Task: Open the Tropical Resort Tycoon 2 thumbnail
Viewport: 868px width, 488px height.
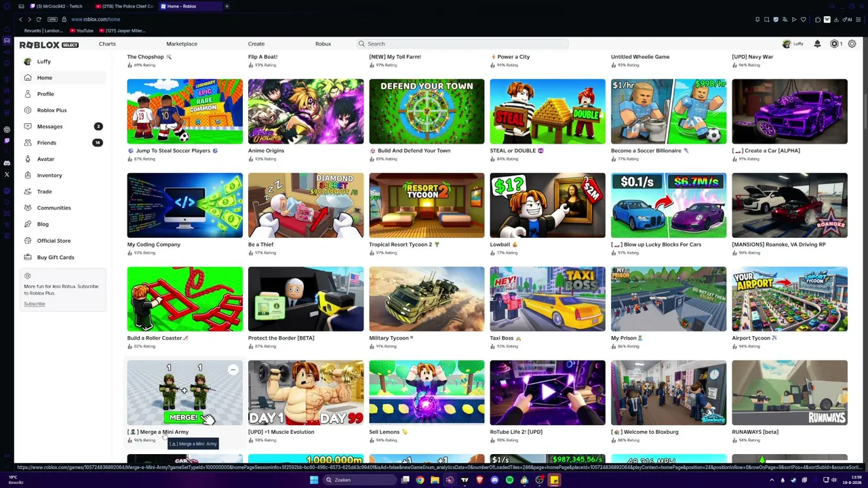Action: point(427,205)
